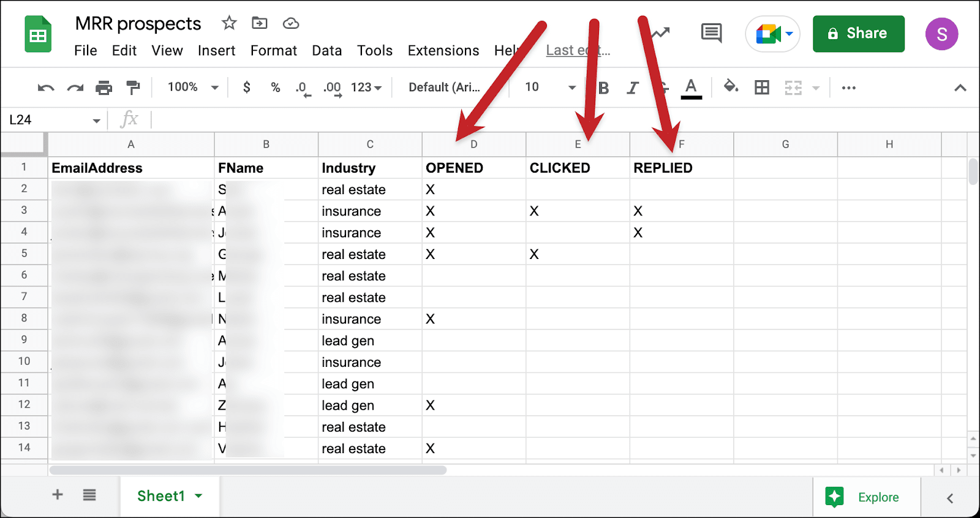
Task: Decrease decimal places button
Action: coord(303,89)
